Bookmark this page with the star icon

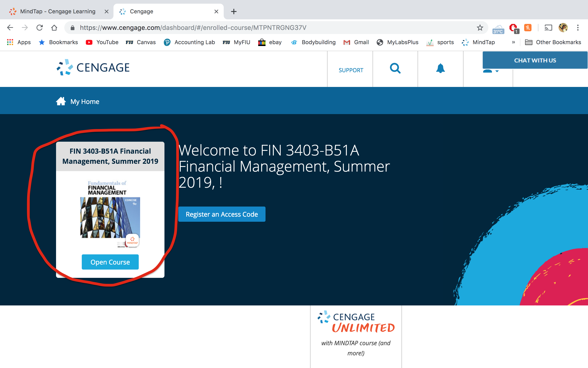pyautogui.click(x=480, y=28)
